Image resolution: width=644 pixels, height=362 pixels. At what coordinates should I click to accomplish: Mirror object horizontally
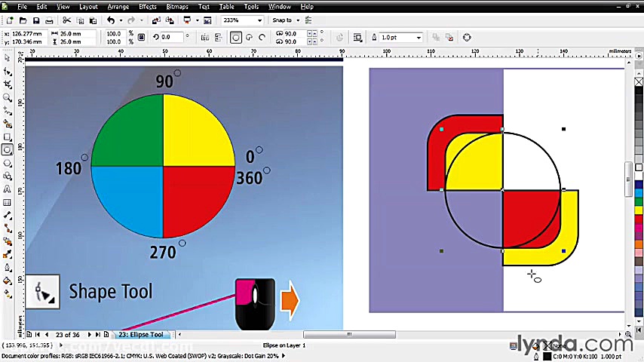pyautogui.click(x=205, y=38)
